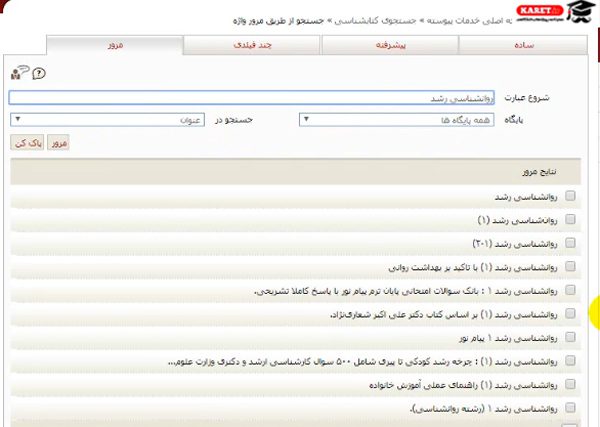The image size is (600, 427).
Task: Click the شروع عبارت text input field
Action: pos(252,98)
